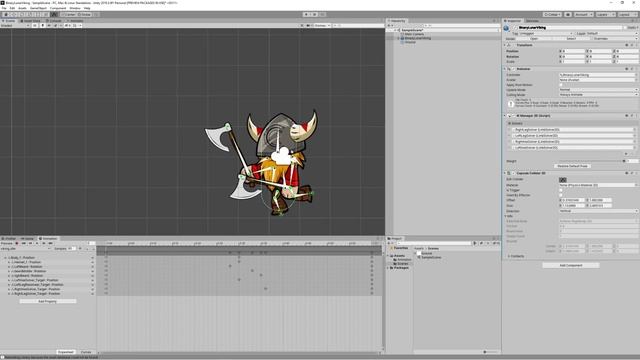Toggle scene audio icon in Scene toolbar
Screen dimensions: 640x360
click(49, 25)
